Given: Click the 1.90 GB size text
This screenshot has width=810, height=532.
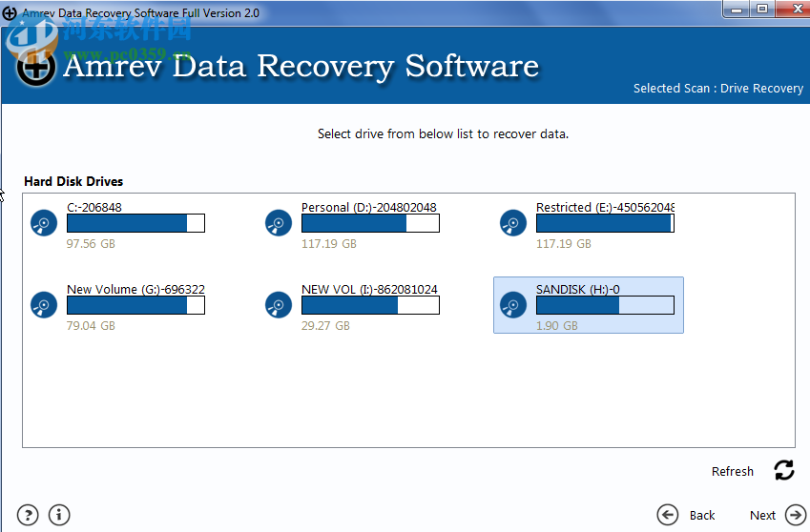Looking at the screenshot, I should coord(557,326).
